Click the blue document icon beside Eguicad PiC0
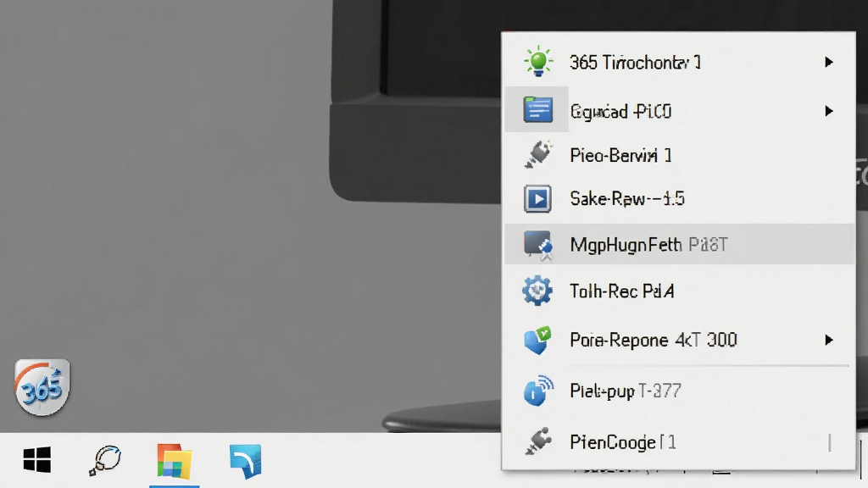Image resolution: width=868 pixels, height=488 pixels. coord(537,109)
